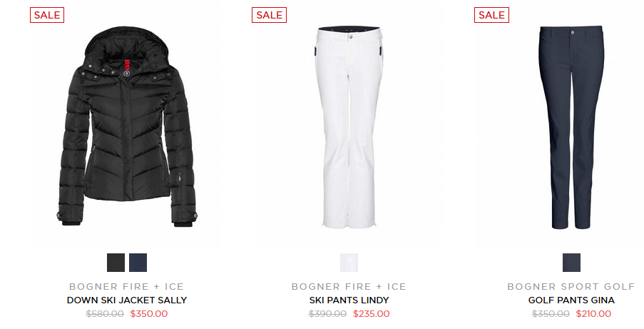Click the crossed-out $580.00 original price
644x329 pixels.
click(105, 314)
